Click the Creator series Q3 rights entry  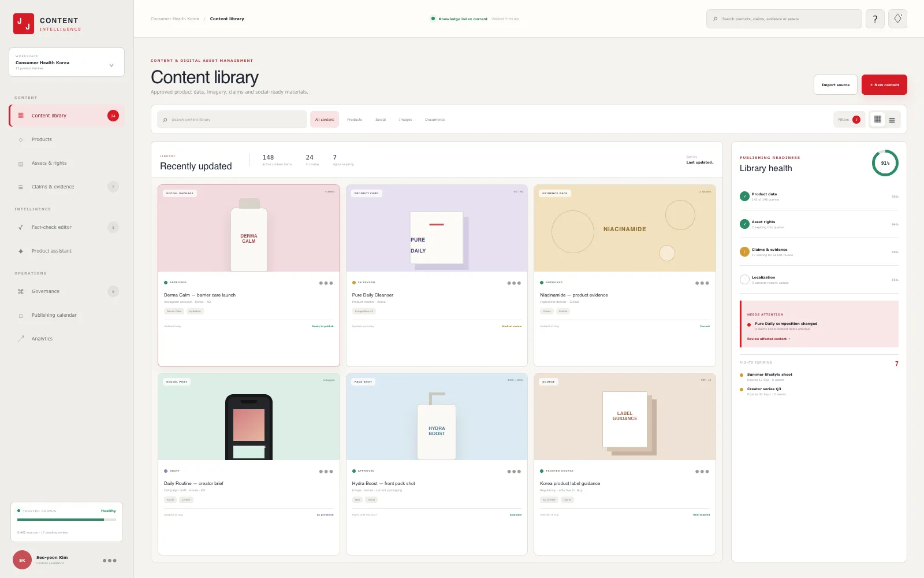pyautogui.click(x=819, y=391)
